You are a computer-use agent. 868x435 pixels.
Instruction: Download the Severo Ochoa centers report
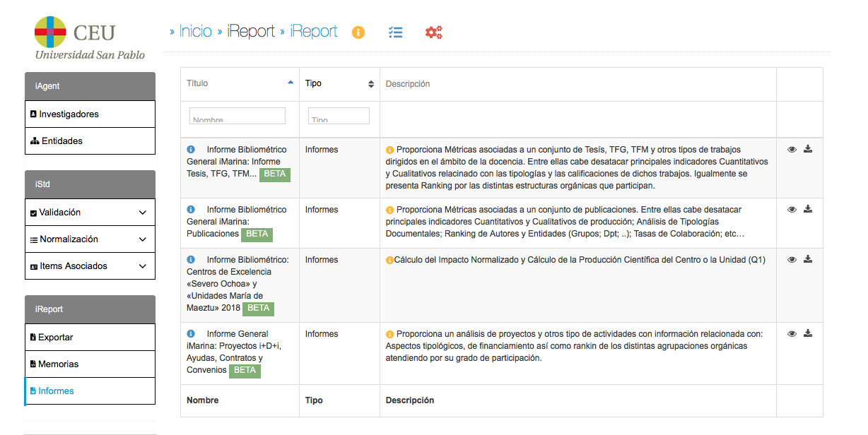[x=808, y=259]
